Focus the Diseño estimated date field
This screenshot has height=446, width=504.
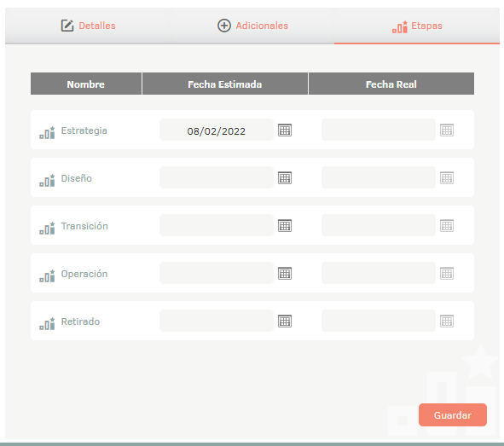pos(217,177)
